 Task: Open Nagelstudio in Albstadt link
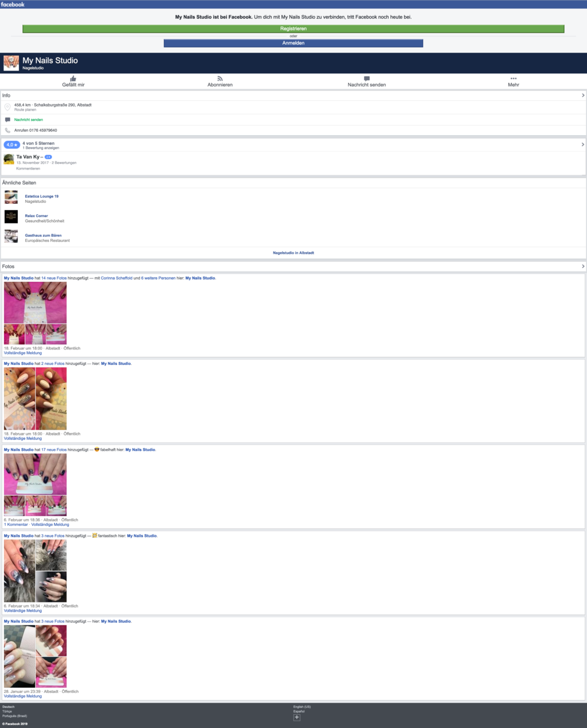tap(293, 253)
